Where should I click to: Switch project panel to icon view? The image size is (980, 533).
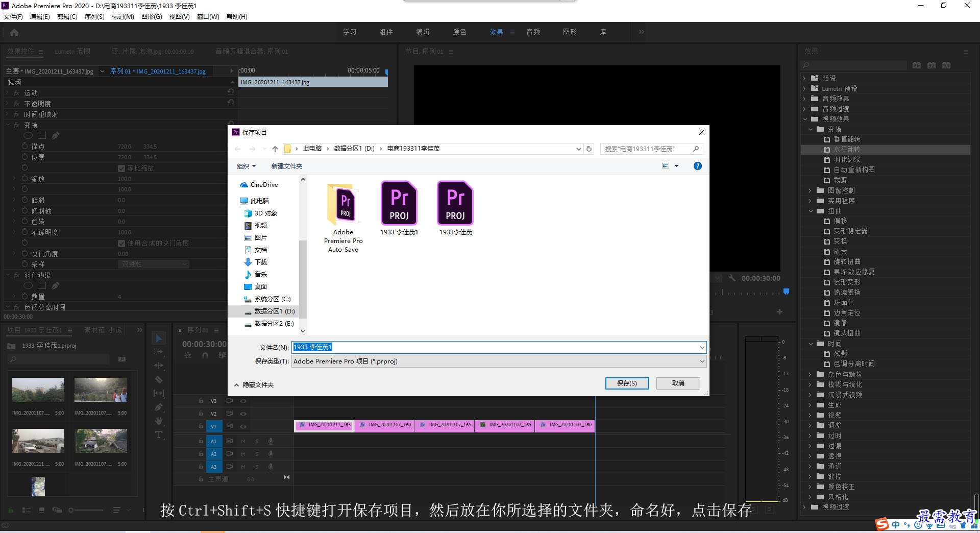click(x=42, y=510)
